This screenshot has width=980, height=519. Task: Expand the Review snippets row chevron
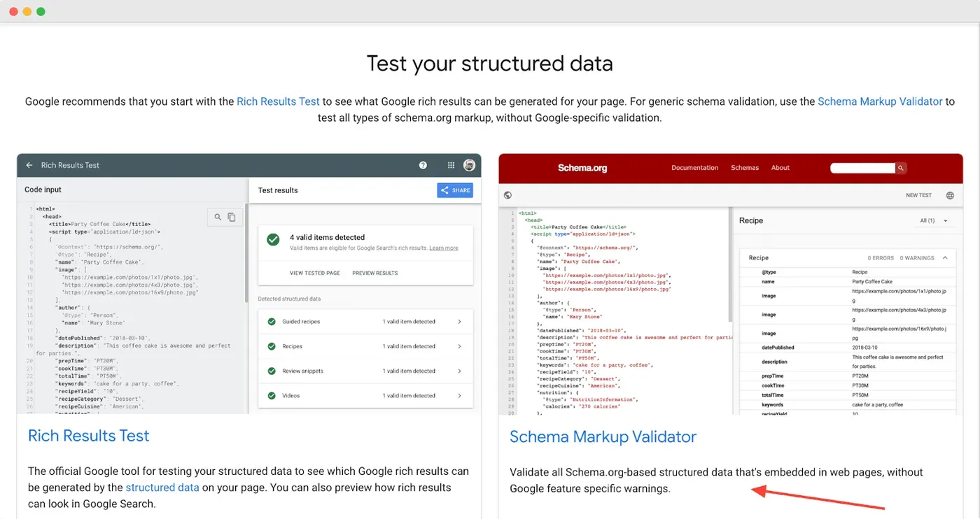click(x=460, y=371)
